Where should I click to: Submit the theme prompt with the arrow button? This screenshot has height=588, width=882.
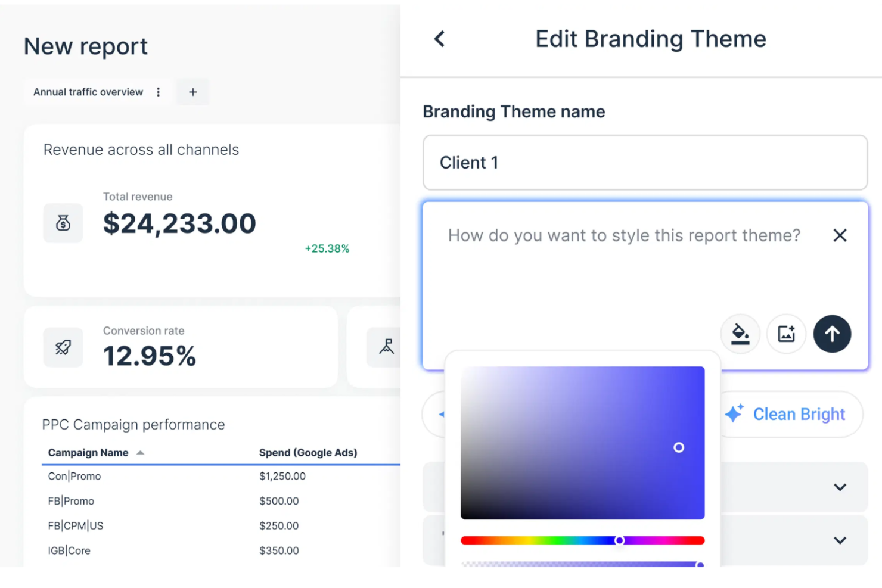click(x=832, y=334)
